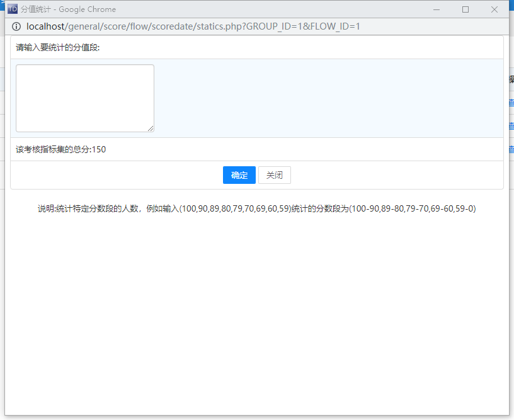Click the cut-off column header at right edge

(511, 80)
